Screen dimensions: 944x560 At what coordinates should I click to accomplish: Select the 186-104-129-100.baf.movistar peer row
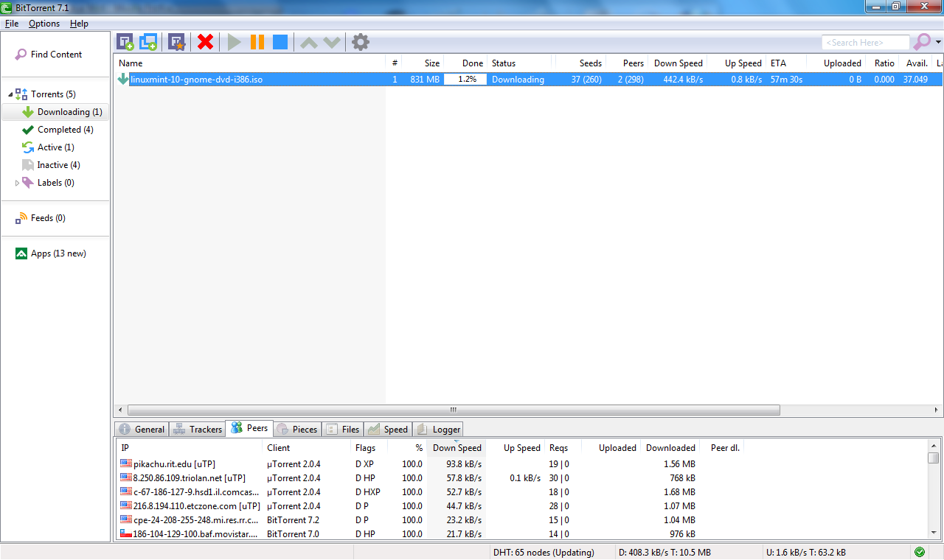click(x=521, y=534)
